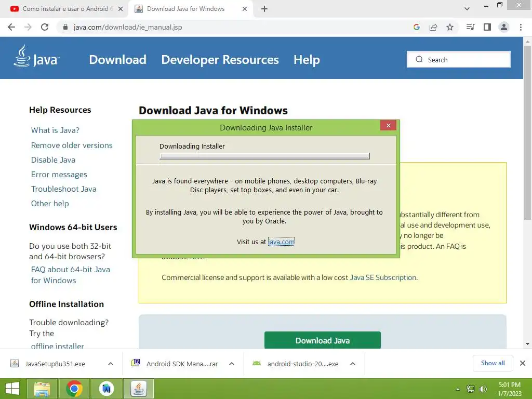Click the volume speaker tray icon
The height and width of the screenshot is (399, 532).
(483, 389)
